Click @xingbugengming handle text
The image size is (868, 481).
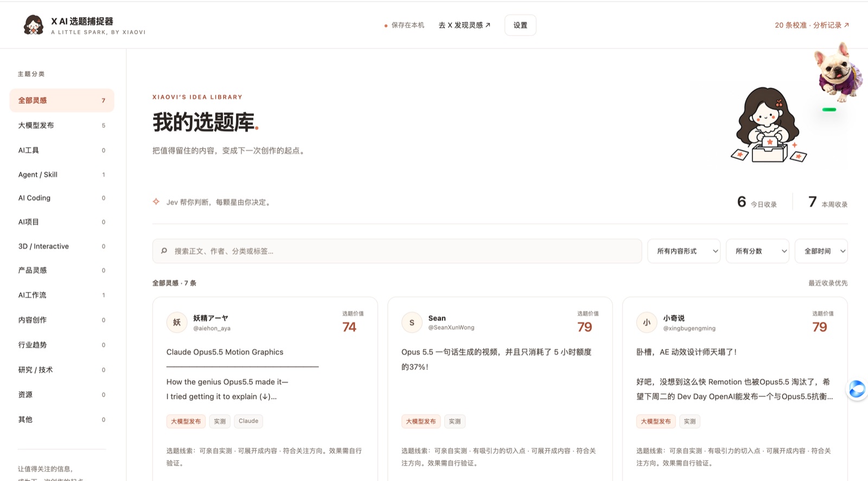(690, 328)
